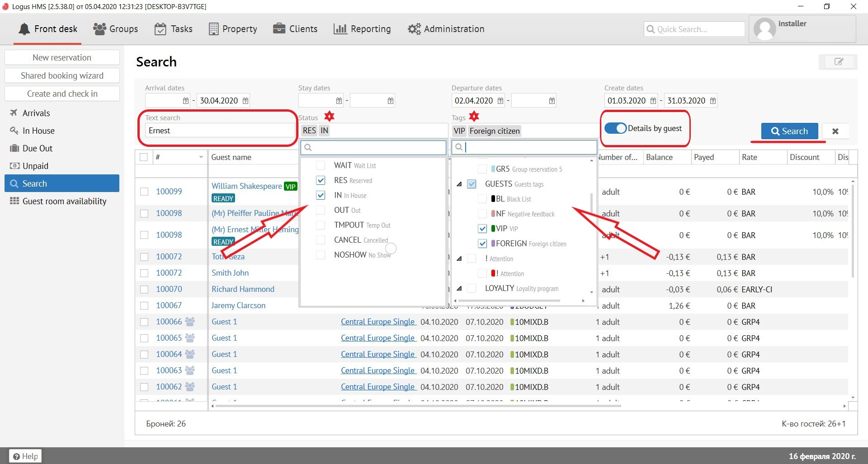Click calendar icon beside Create date 31.03.2020
Image resolution: width=868 pixels, height=464 pixels.
point(712,101)
